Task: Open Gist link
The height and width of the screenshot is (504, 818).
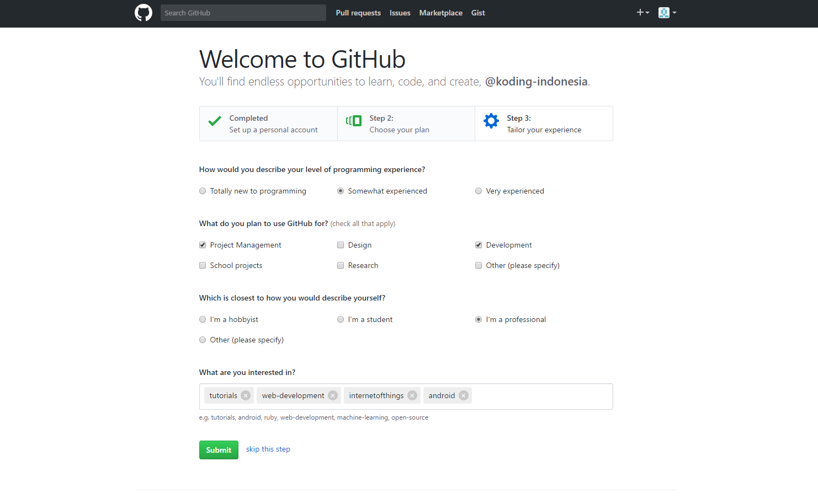Action: point(478,13)
